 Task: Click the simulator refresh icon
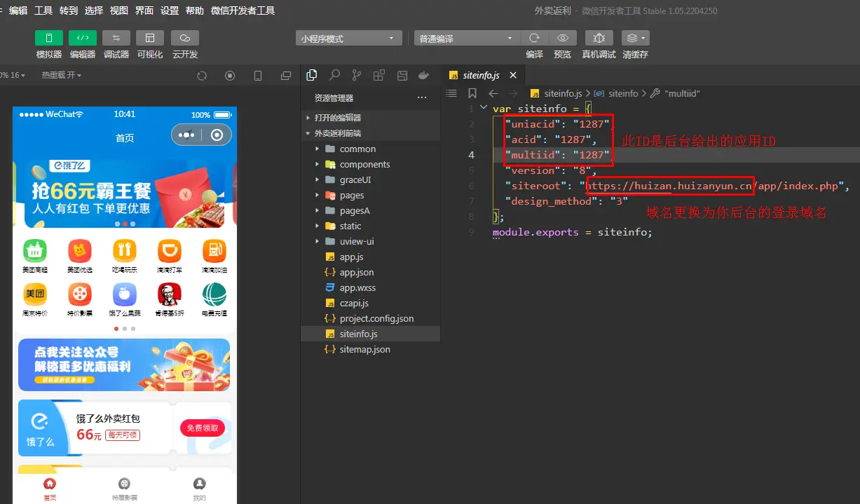202,76
